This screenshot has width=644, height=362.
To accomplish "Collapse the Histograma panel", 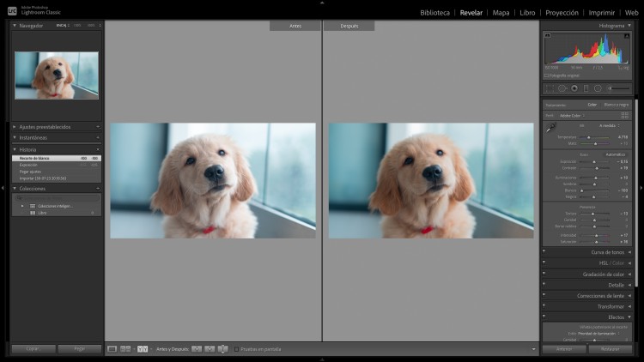I will [x=629, y=26].
